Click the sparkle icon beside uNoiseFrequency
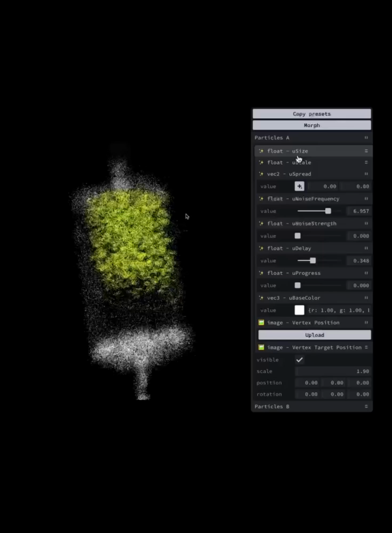Image resolution: width=392 pixels, height=533 pixels. pyautogui.click(x=261, y=199)
